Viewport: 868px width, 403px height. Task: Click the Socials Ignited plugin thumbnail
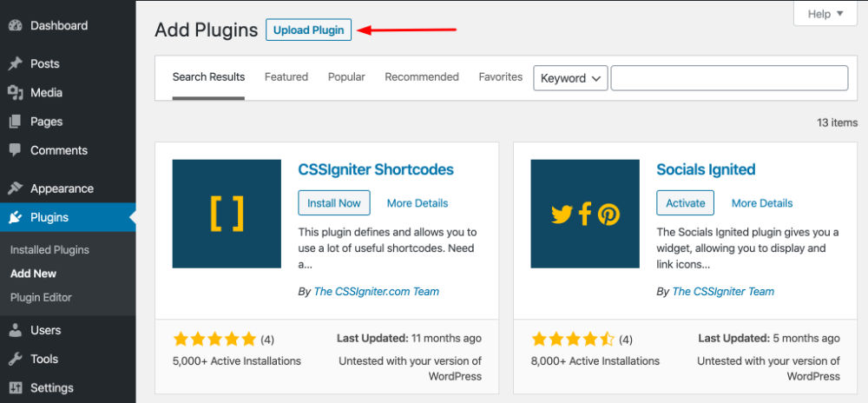click(584, 214)
